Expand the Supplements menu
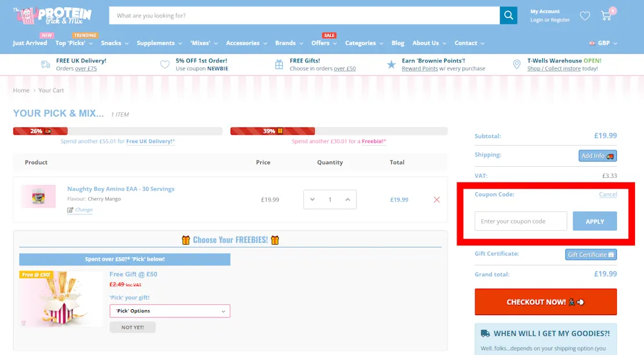The height and width of the screenshot is (355, 644). 159,43
